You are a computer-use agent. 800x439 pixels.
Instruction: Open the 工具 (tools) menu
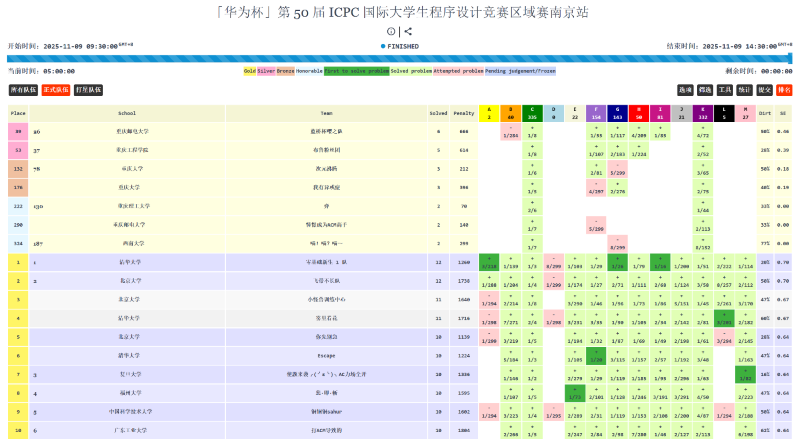pos(725,90)
